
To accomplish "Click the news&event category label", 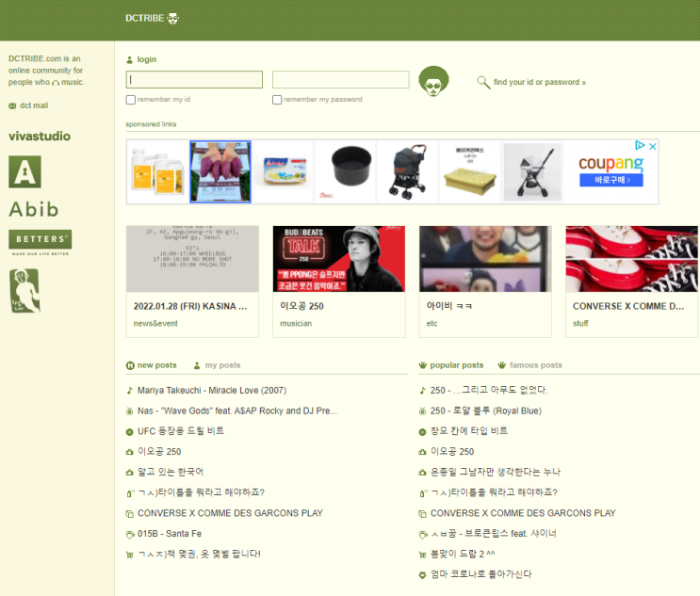I will click(155, 324).
